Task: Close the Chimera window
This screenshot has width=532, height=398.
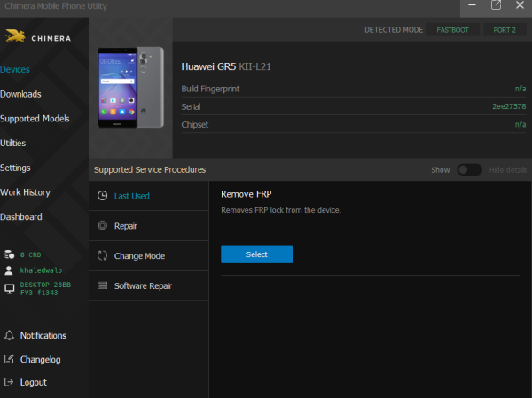Action: coord(520,5)
